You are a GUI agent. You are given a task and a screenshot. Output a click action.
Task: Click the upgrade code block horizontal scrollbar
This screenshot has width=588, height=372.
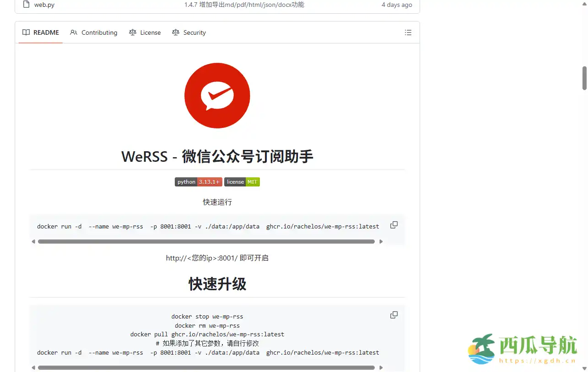[206, 367]
